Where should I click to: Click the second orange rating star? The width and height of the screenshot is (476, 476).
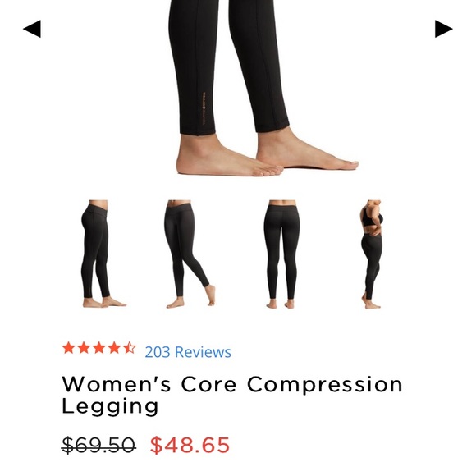point(84,348)
